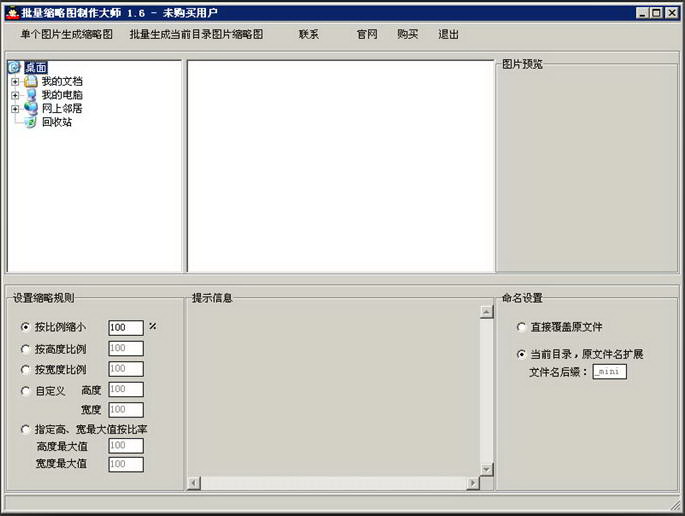Select the 我的文档 folder icon
685x516 pixels.
[31, 81]
